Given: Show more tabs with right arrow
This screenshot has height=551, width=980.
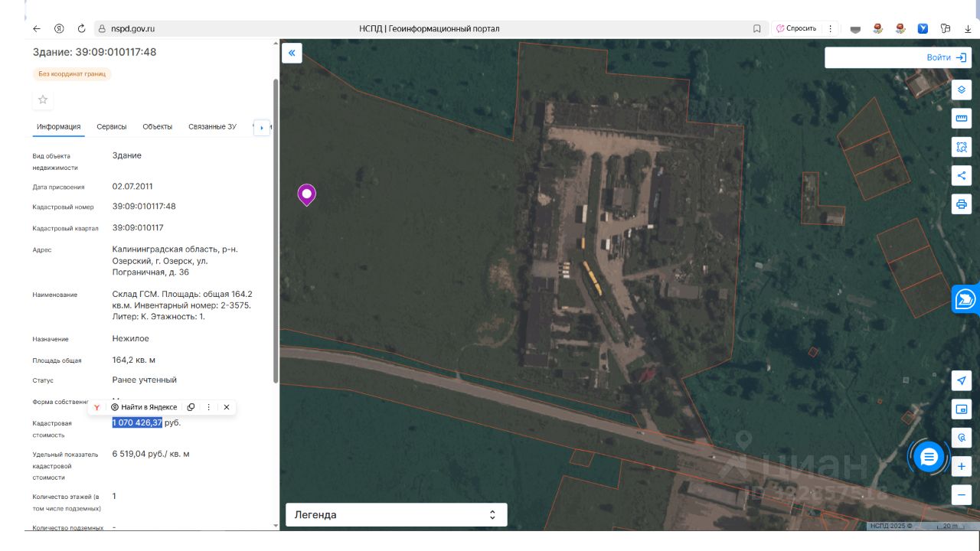Looking at the screenshot, I should [x=262, y=127].
